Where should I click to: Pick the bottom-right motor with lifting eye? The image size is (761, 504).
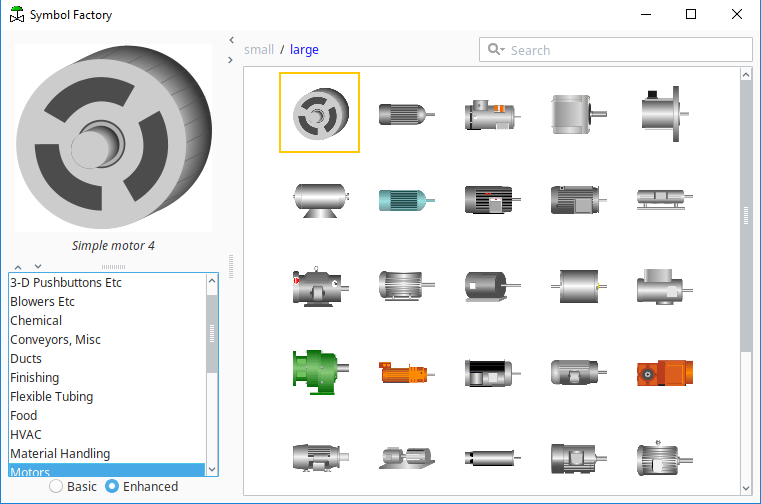tap(664, 458)
